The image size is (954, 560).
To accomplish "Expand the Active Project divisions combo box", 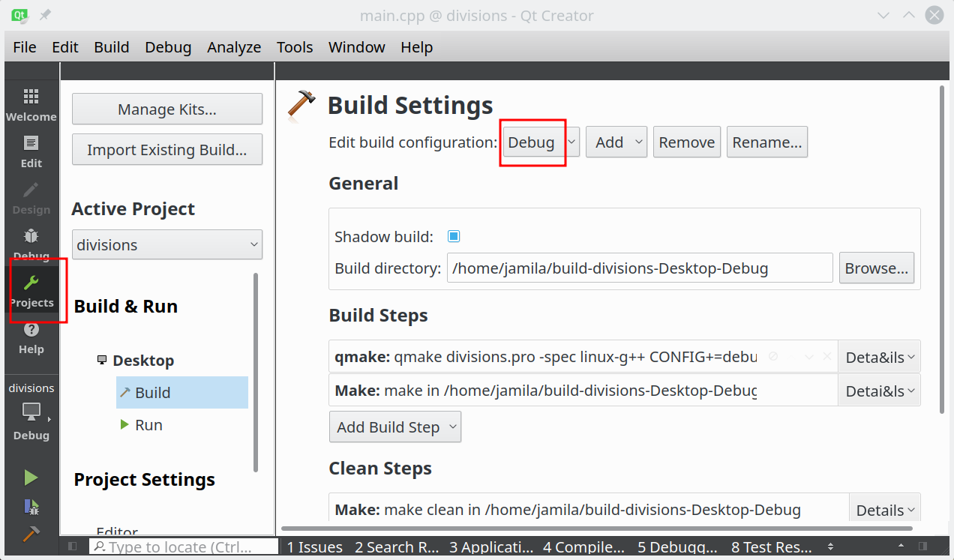I will [x=167, y=244].
